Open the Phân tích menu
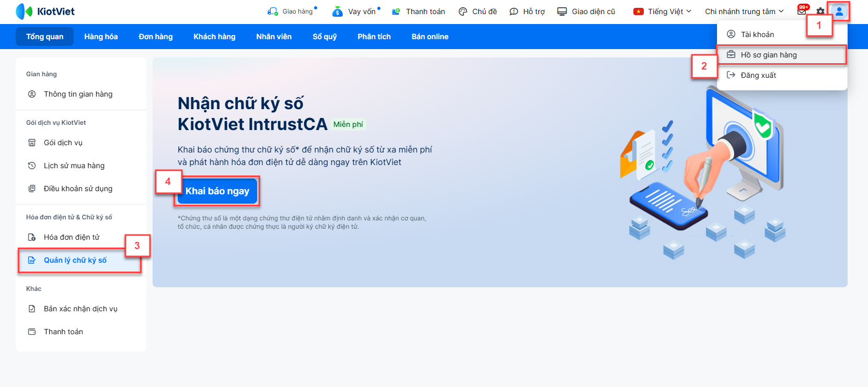The width and height of the screenshot is (868, 387). tap(374, 37)
